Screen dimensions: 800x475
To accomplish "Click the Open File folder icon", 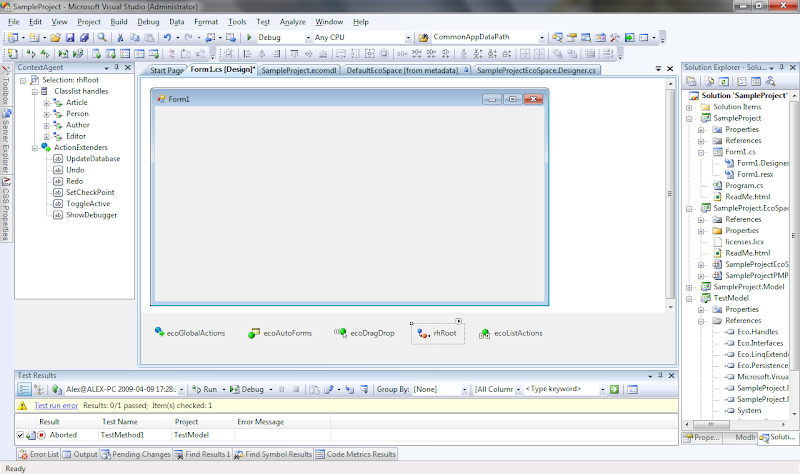I will pos(55,37).
